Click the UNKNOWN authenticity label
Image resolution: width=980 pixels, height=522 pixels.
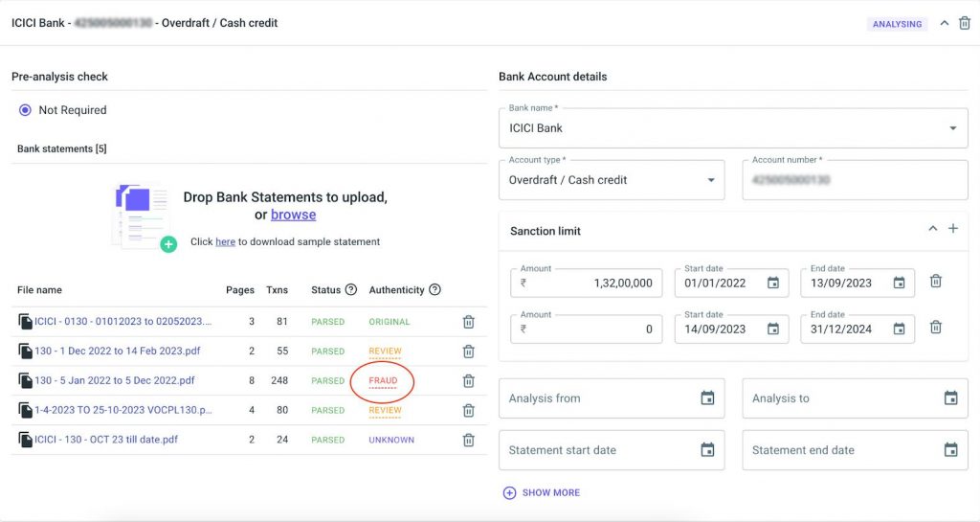[x=391, y=440]
